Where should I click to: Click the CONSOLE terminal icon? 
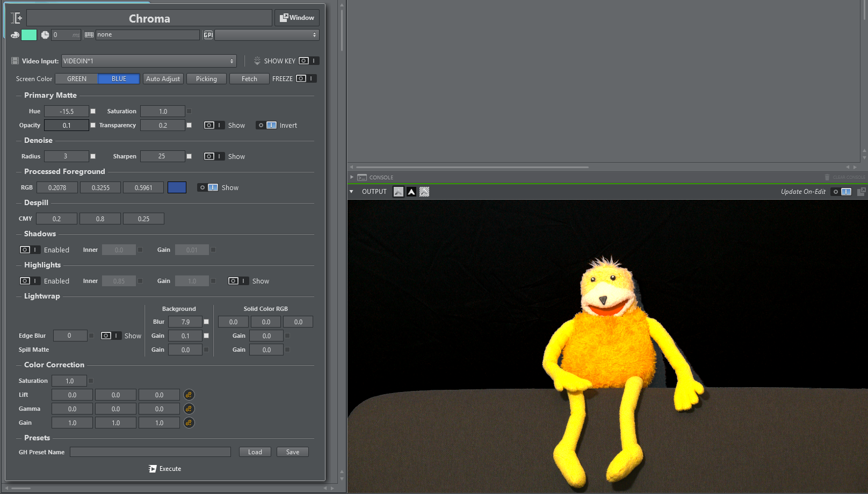pos(362,177)
